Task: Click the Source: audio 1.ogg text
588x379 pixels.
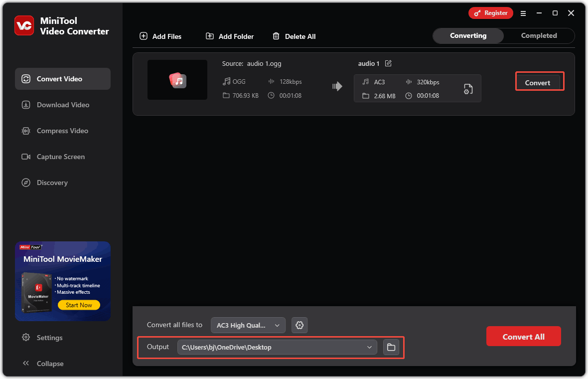Action: (252, 63)
